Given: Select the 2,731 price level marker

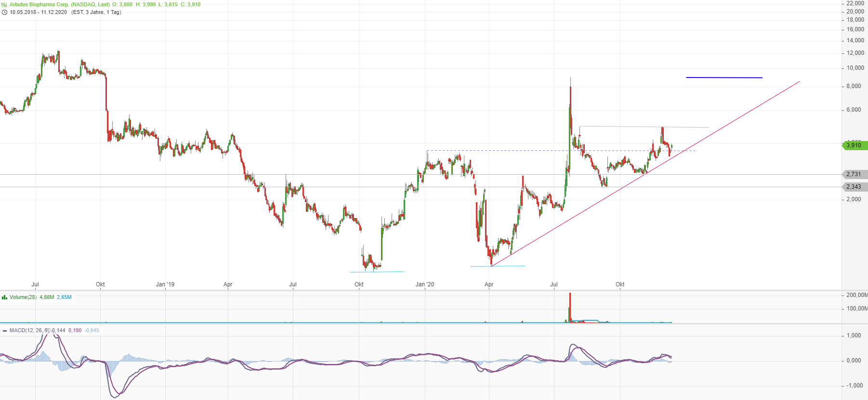Looking at the screenshot, I should pos(854,174).
